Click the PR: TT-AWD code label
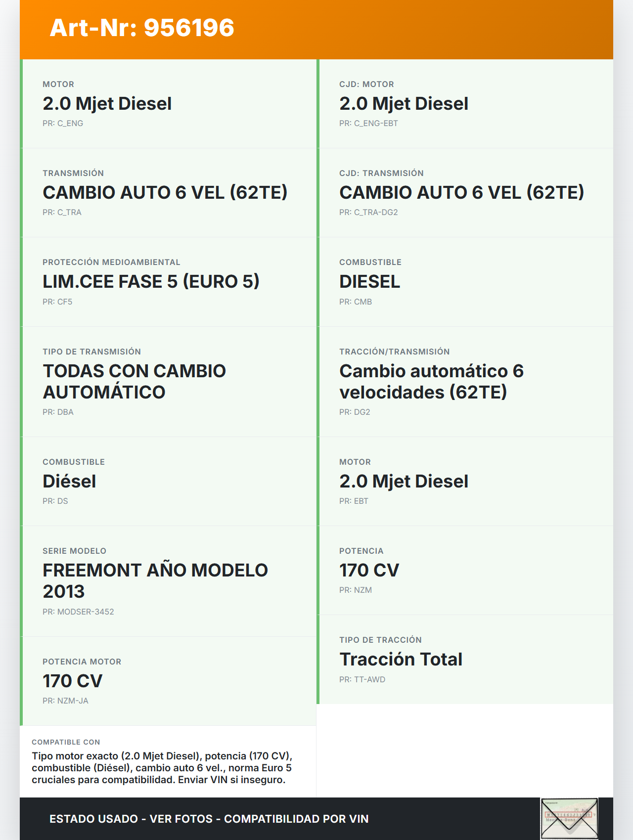The image size is (633, 840). coord(362,679)
